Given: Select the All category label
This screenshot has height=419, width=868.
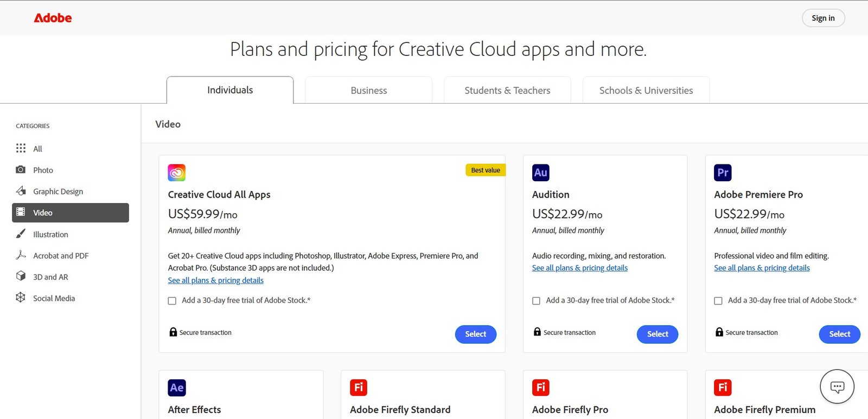Looking at the screenshot, I should click(x=37, y=149).
